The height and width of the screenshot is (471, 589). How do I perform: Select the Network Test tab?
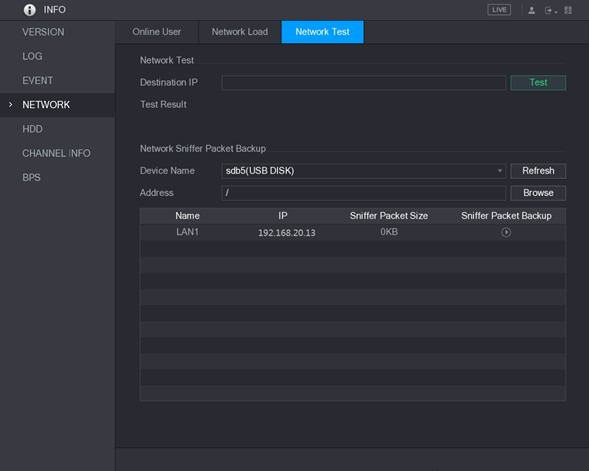(x=322, y=32)
